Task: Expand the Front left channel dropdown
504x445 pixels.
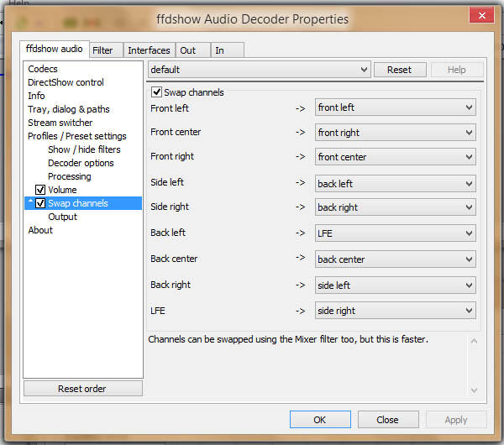Action: coord(395,107)
